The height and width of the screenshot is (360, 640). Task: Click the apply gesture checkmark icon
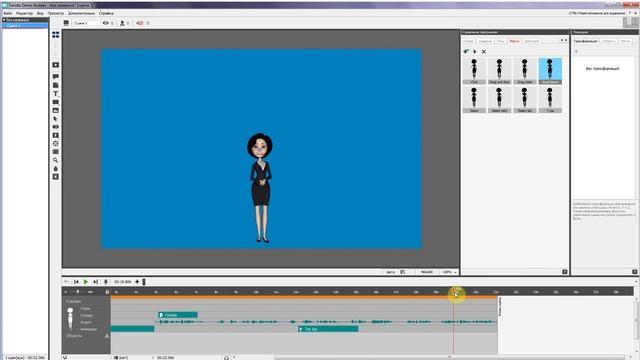pos(466,51)
